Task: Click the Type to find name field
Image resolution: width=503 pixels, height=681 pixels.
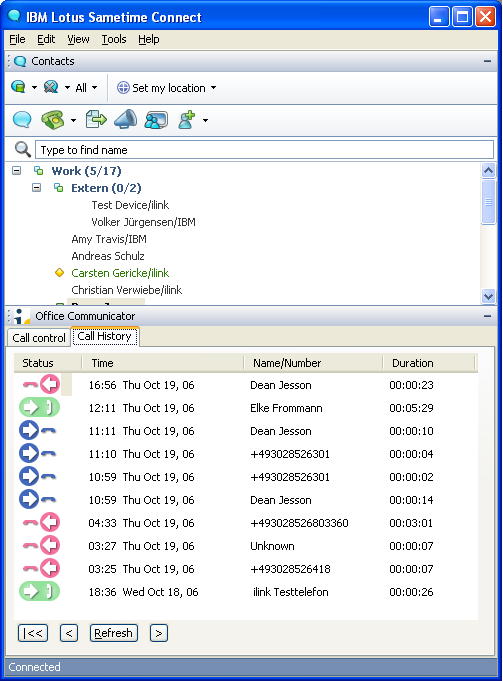Action: (264, 150)
